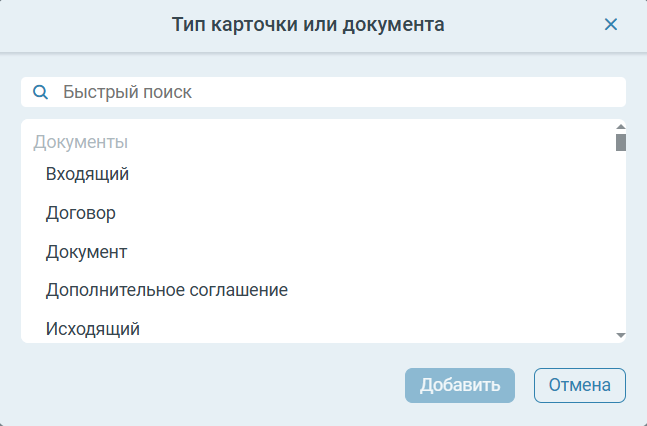Click the list scrollbar thumb
This screenshot has width=647, height=426.
click(x=620, y=142)
